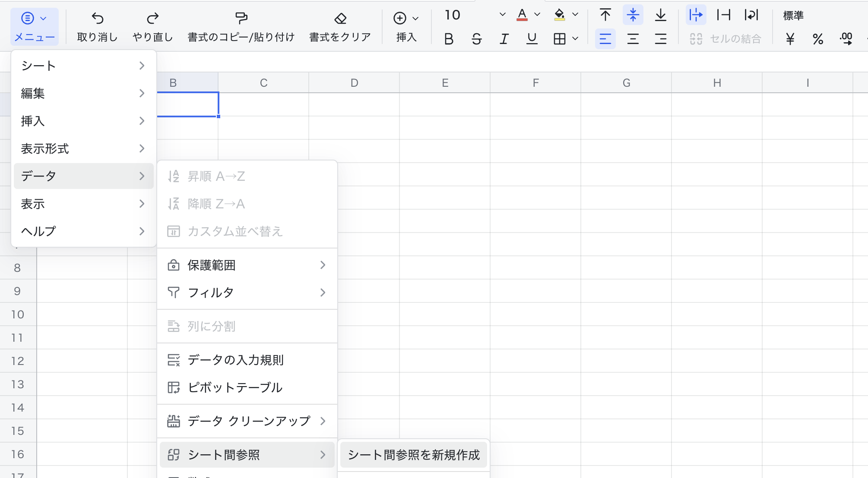Expand the font size dropdown
The width and height of the screenshot is (868, 478).
pyautogui.click(x=502, y=14)
